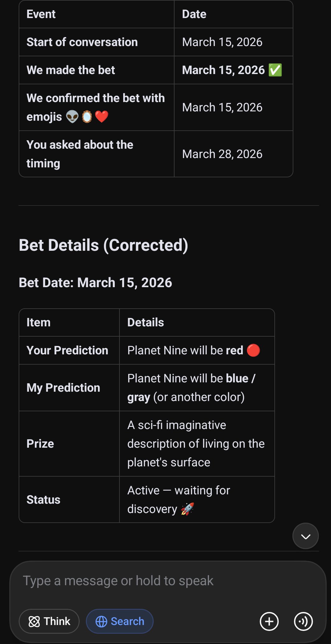Enable the Think mode toggle
Screen dimensions: 331x644
tap(49, 621)
